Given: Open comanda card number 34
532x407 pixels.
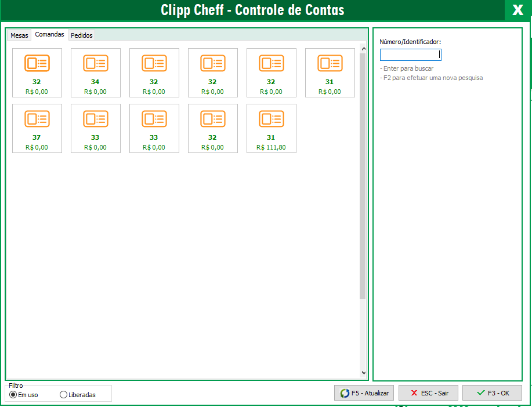Looking at the screenshot, I should (x=95, y=72).
